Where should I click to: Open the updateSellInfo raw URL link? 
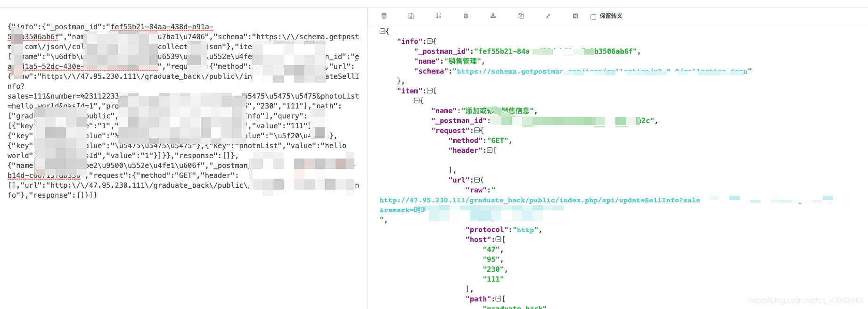tap(540, 205)
